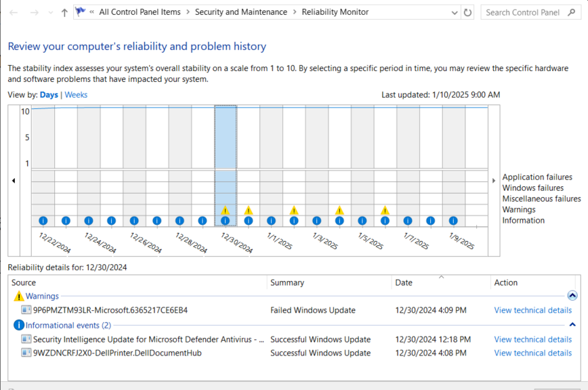View technical details for DellPrinter.DellDocumentHub

pyautogui.click(x=532, y=353)
